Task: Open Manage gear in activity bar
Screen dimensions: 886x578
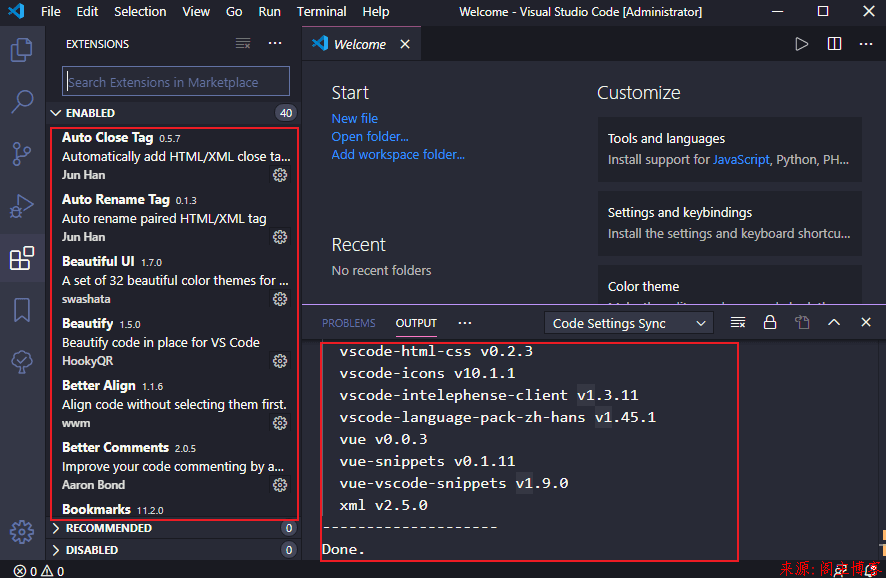Action: (21, 532)
